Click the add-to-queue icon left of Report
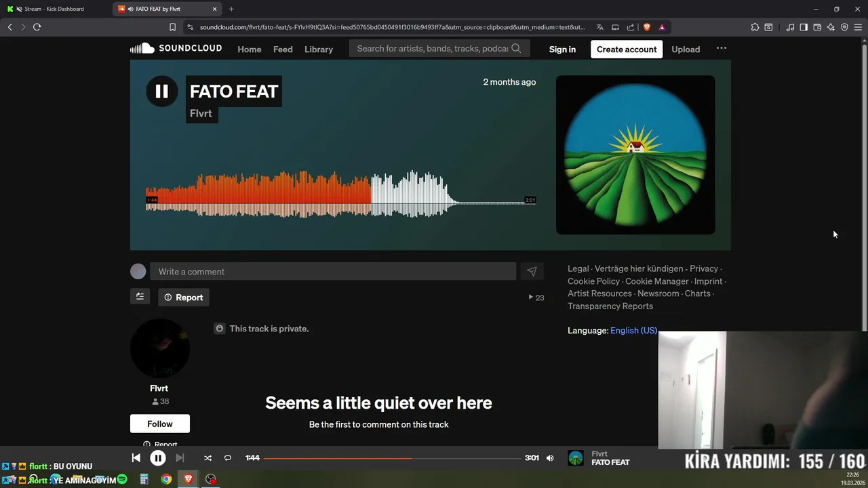 pyautogui.click(x=140, y=296)
